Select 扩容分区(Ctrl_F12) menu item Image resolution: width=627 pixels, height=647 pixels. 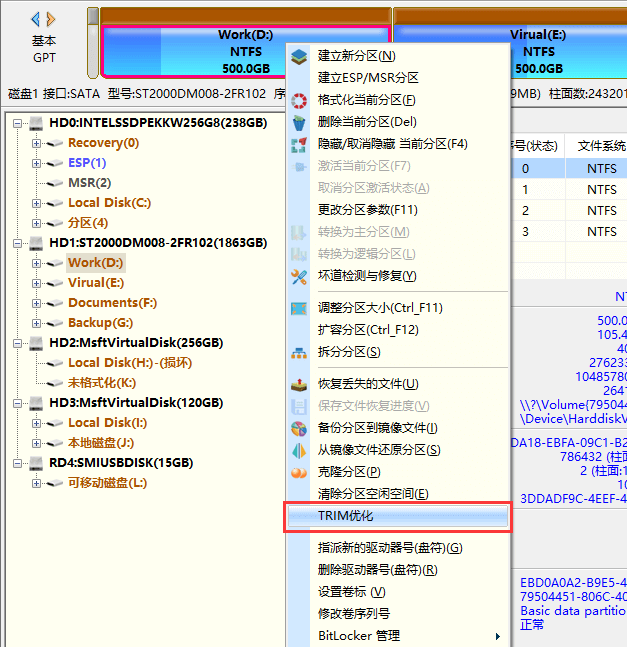[x=398, y=330]
